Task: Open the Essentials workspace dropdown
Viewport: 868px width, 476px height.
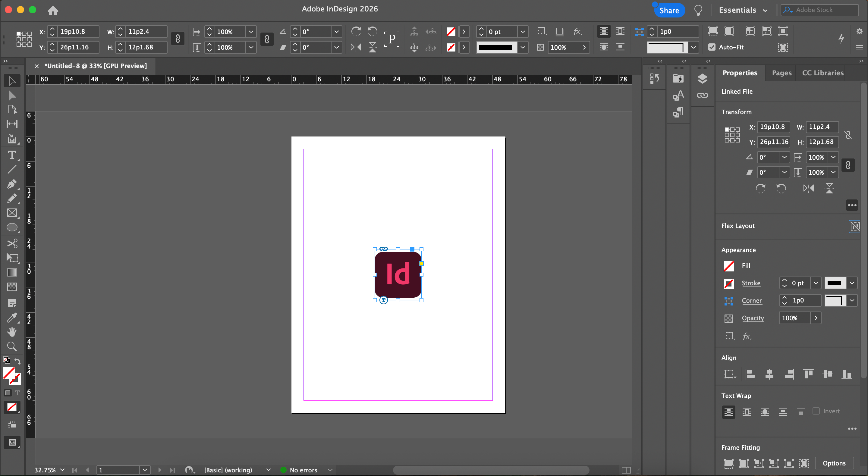Action: 743,10
